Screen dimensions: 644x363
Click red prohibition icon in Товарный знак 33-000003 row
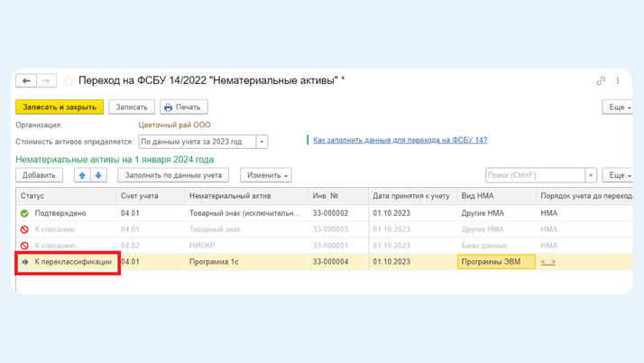click(x=24, y=229)
